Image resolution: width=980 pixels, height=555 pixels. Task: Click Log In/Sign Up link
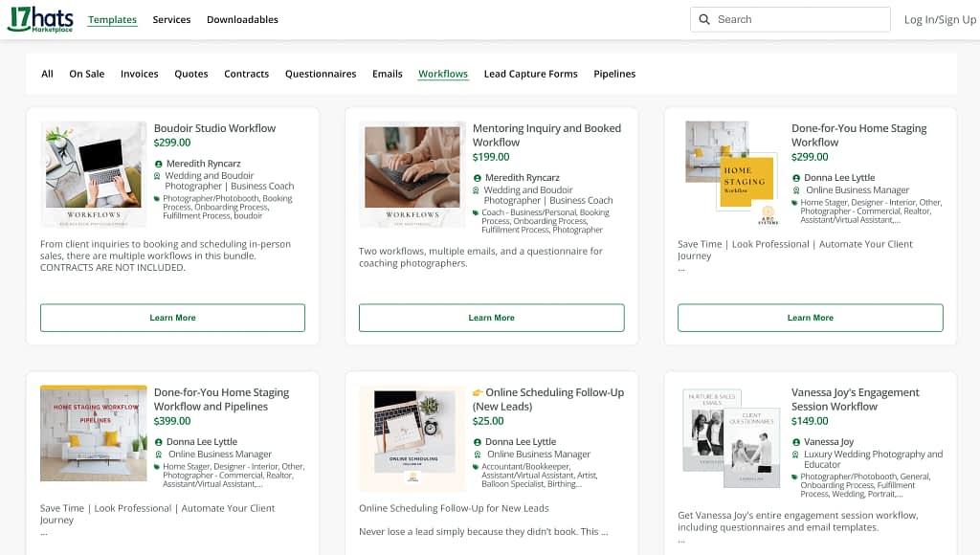pyautogui.click(x=940, y=19)
